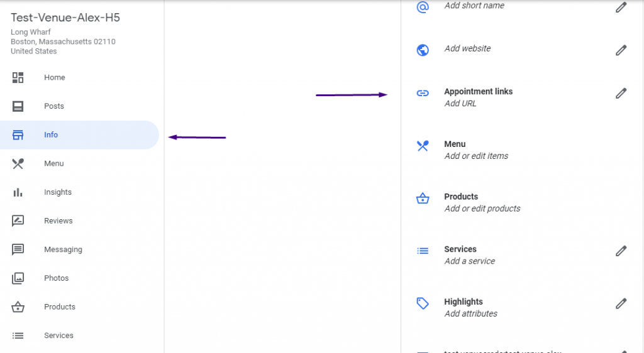Click the basket icon beside Products panel row

[423, 198]
